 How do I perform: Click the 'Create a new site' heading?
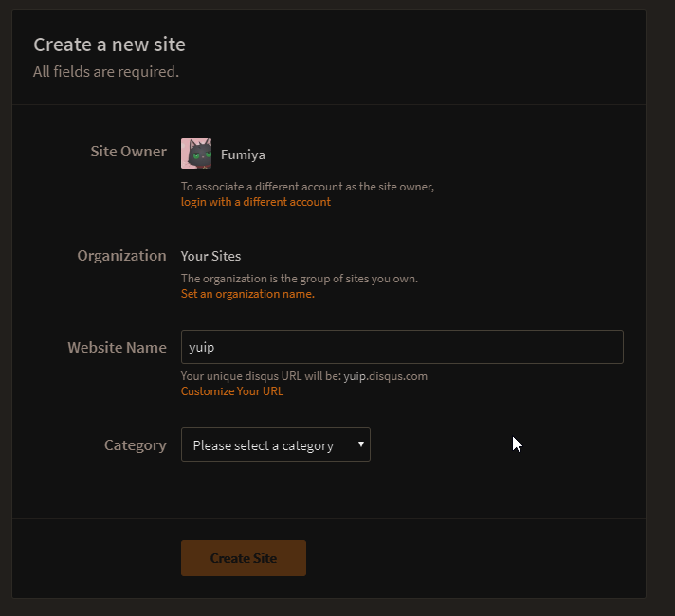tap(109, 45)
